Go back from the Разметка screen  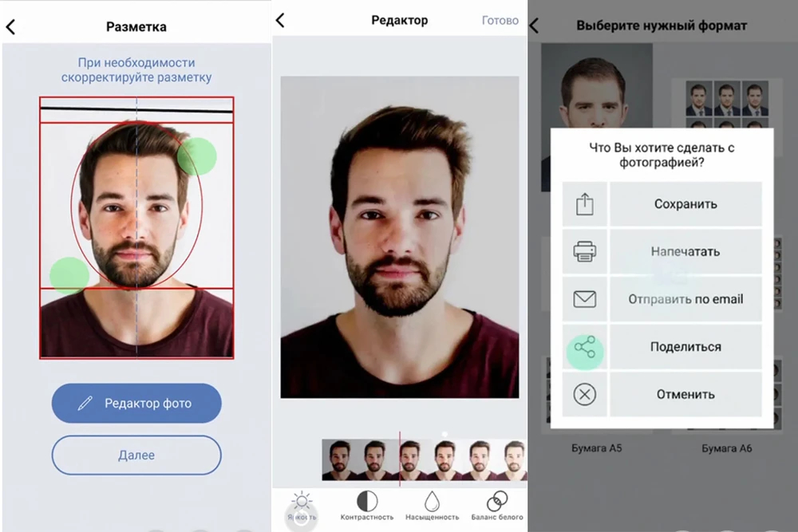tap(10, 26)
